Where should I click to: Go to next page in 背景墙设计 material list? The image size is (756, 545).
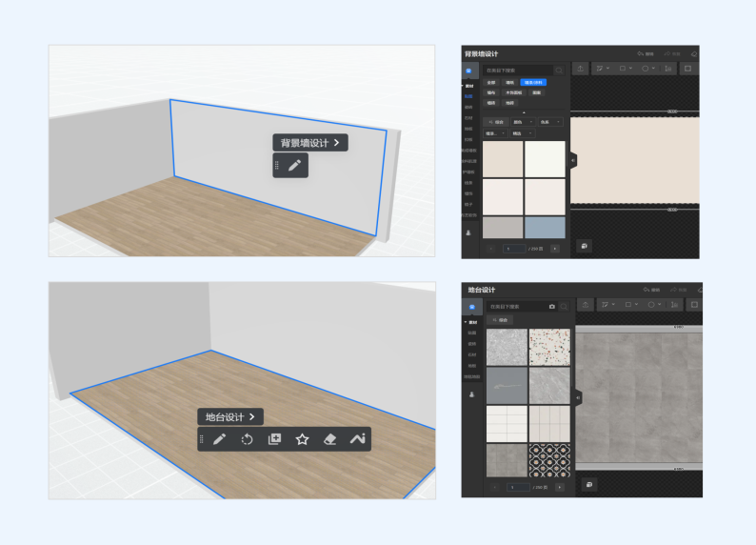click(x=555, y=249)
